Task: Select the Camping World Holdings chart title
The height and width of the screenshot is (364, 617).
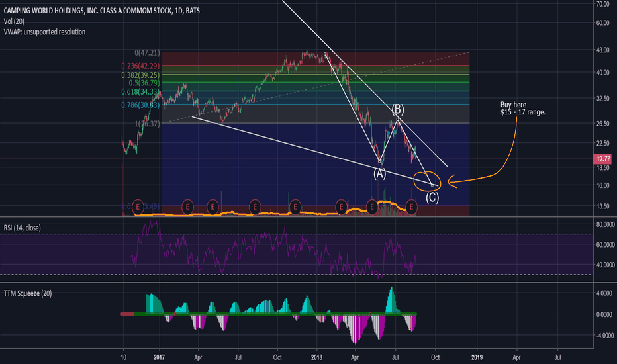Action: pyautogui.click(x=101, y=11)
